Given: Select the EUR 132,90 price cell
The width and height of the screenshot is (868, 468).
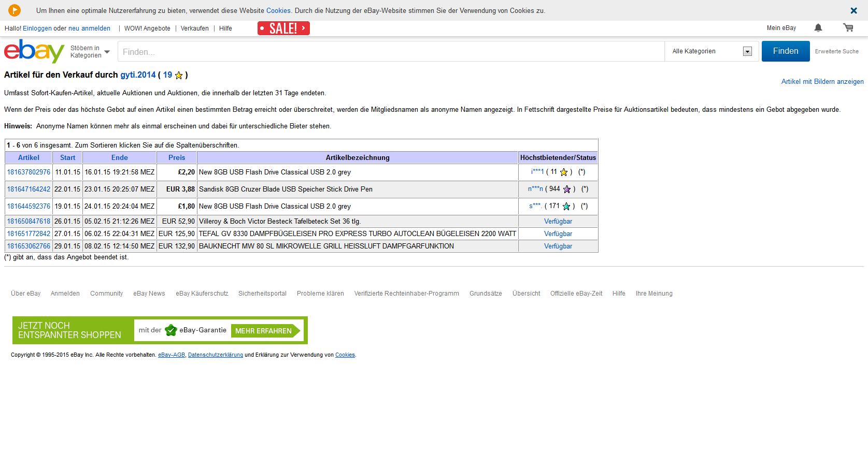Looking at the screenshot, I should point(177,246).
